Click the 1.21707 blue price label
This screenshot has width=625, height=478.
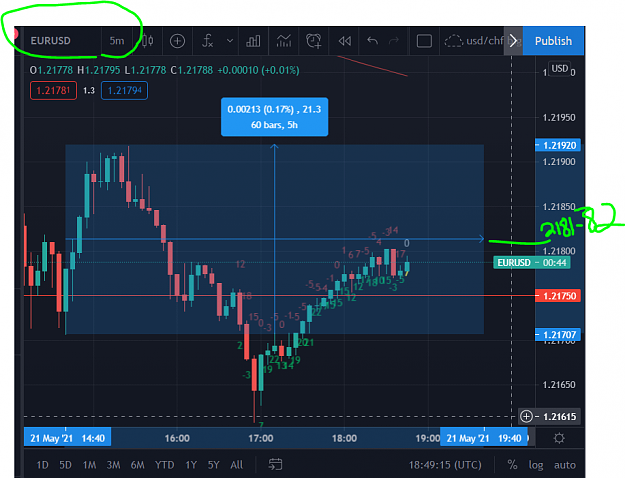tap(558, 334)
